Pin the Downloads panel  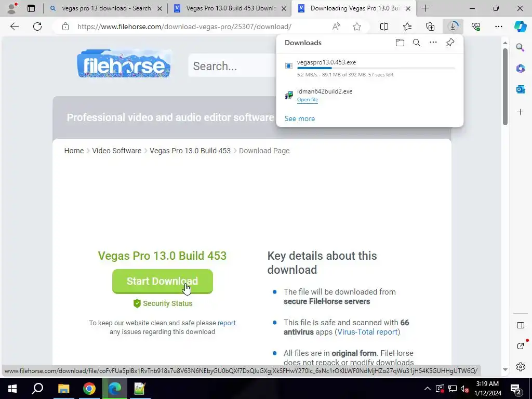[x=450, y=43]
